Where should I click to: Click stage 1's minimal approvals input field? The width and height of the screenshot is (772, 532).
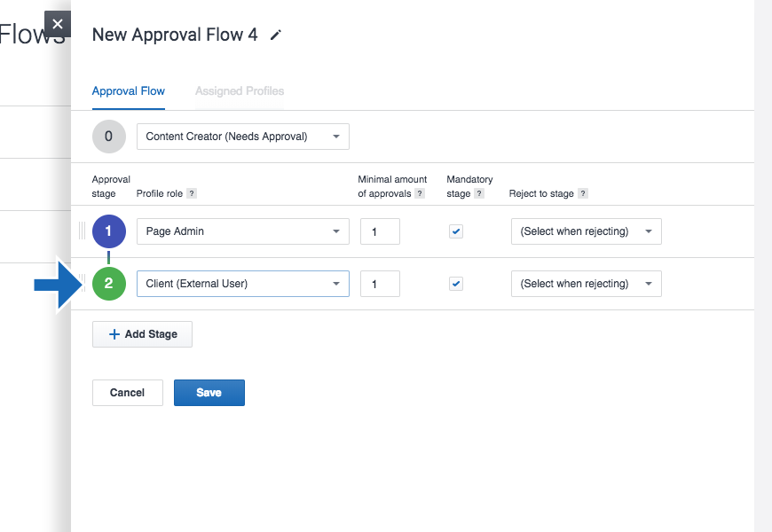[380, 231]
